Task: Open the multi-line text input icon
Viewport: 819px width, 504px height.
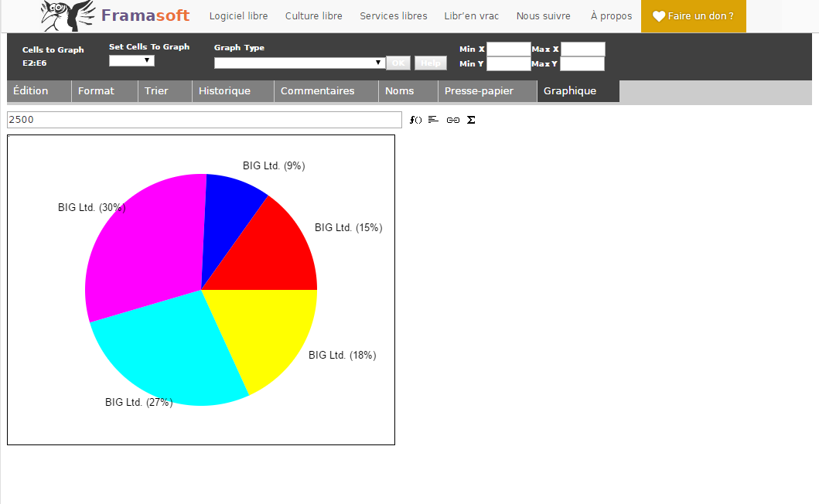Action: 433,120
